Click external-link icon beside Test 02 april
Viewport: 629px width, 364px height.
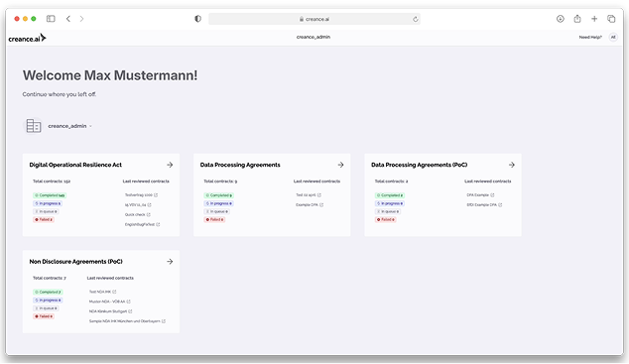[x=319, y=195]
